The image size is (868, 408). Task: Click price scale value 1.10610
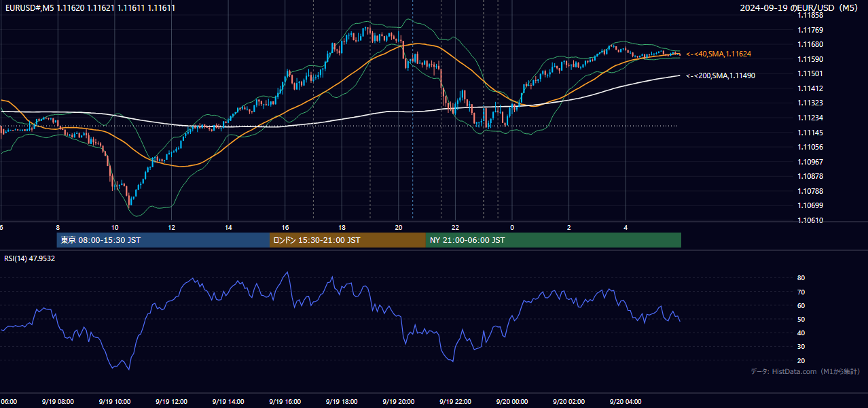pos(810,220)
